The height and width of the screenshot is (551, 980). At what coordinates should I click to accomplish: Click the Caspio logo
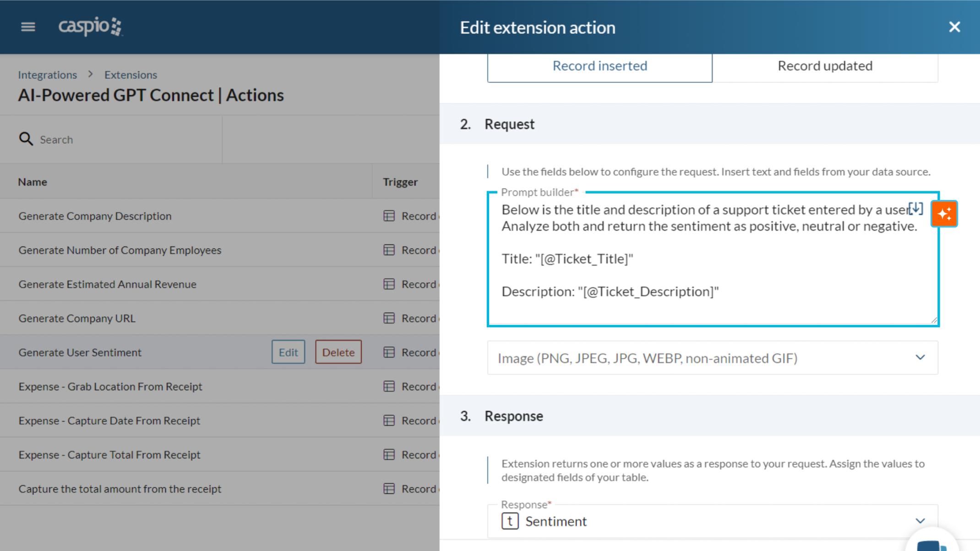pyautogui.click(x=90, y=27)
